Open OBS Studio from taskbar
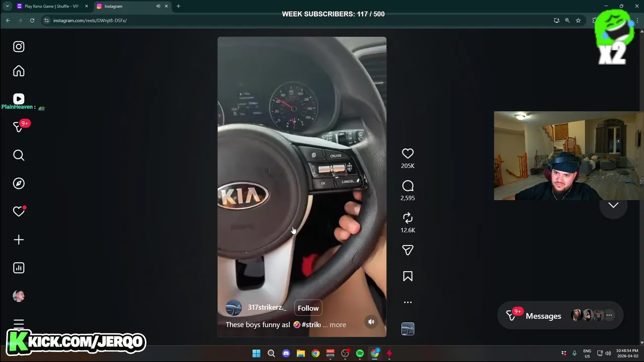Image resolution: width=644 pixels, height=362 pixels. [345, 353]
